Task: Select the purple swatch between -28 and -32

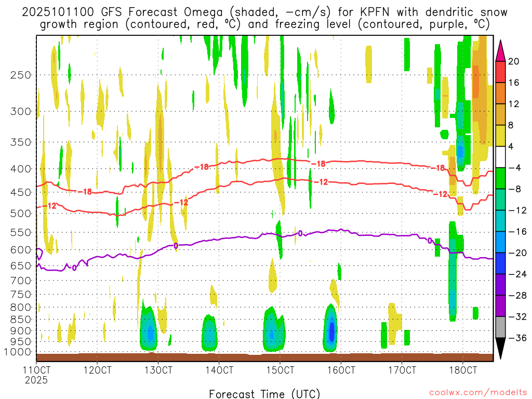Action: click(501, 305)
